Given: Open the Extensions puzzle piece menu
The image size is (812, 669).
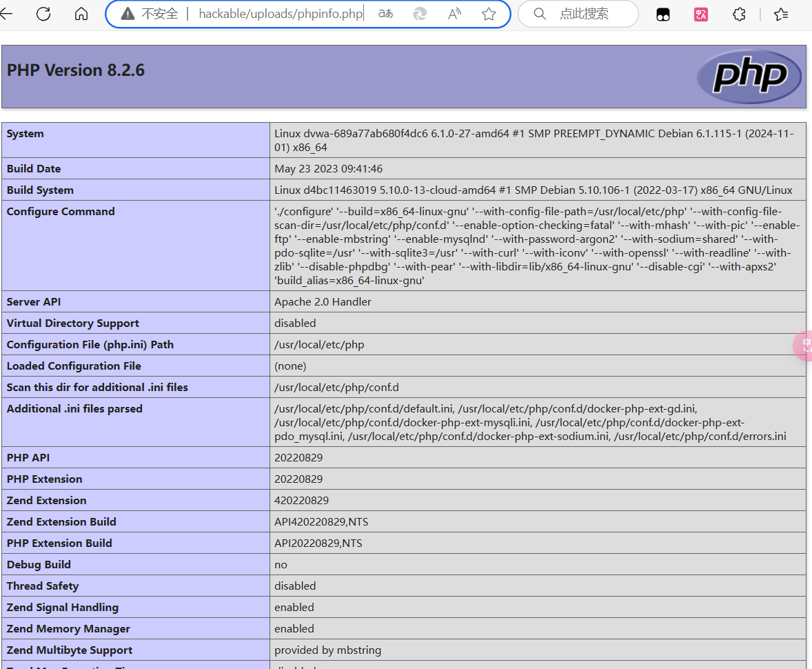Looking at the screenshot, I should click(739, 14).
